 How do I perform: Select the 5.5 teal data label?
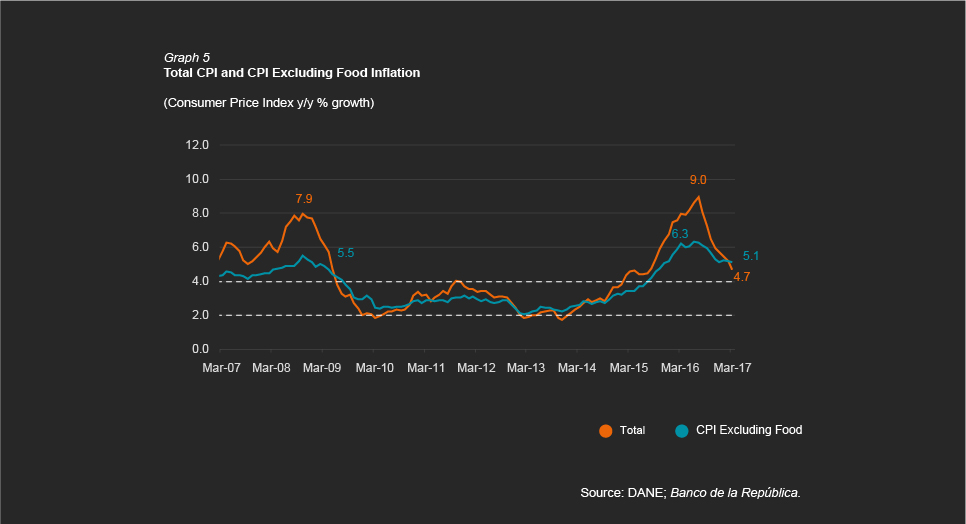point(345,253)
